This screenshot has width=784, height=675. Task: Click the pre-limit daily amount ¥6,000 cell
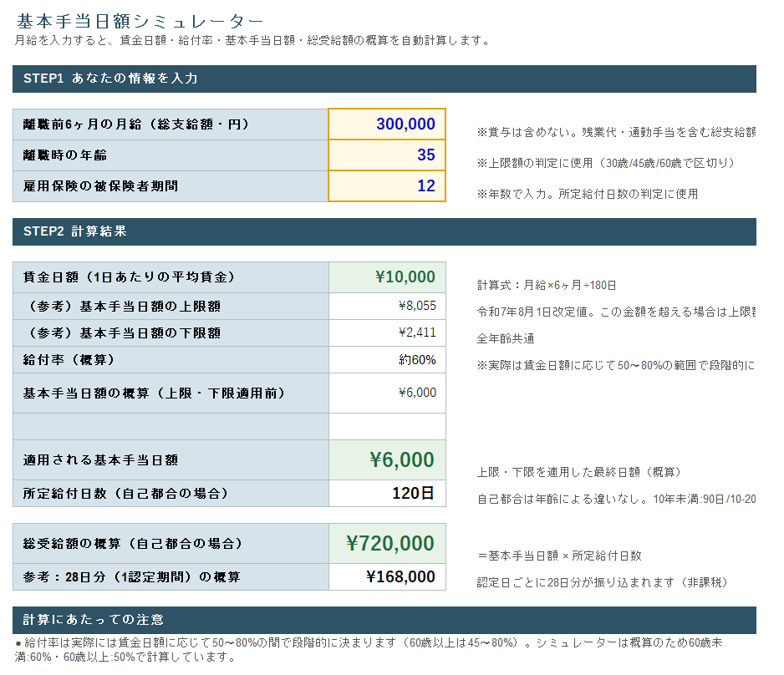point(387,393)
